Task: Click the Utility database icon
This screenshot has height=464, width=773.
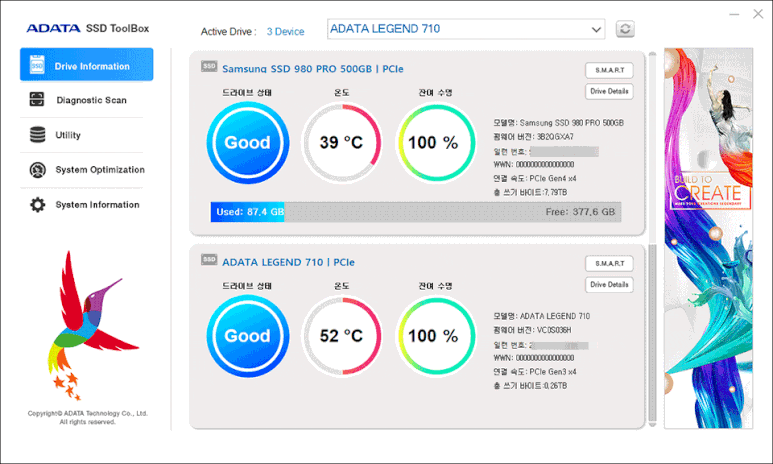Action: click(37, 135)
